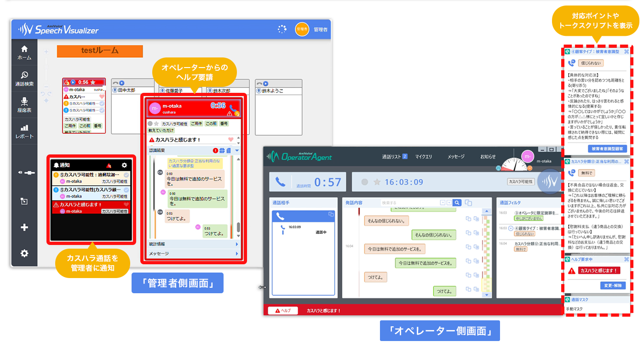Viewport: 644px width, 347px height.
Task: Select notification ⑤カスハラ可能性：過剰な謝… row
Action: [91, 178]
